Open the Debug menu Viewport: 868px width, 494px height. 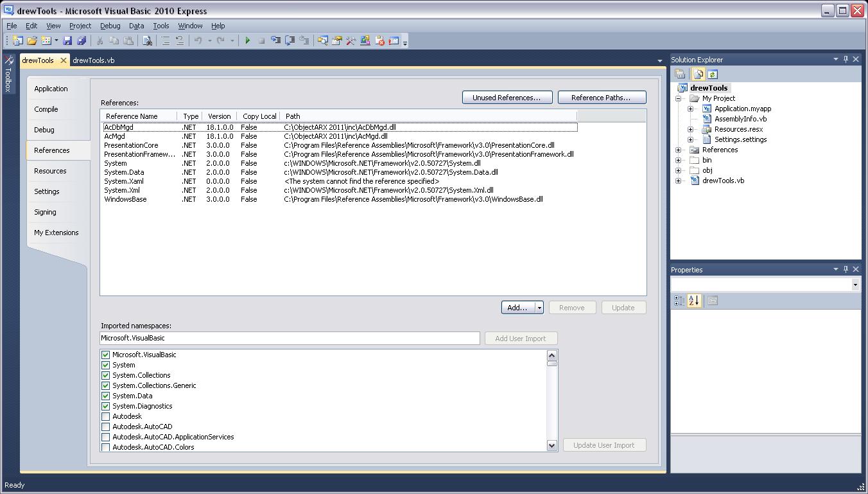[x=110, y=26]
